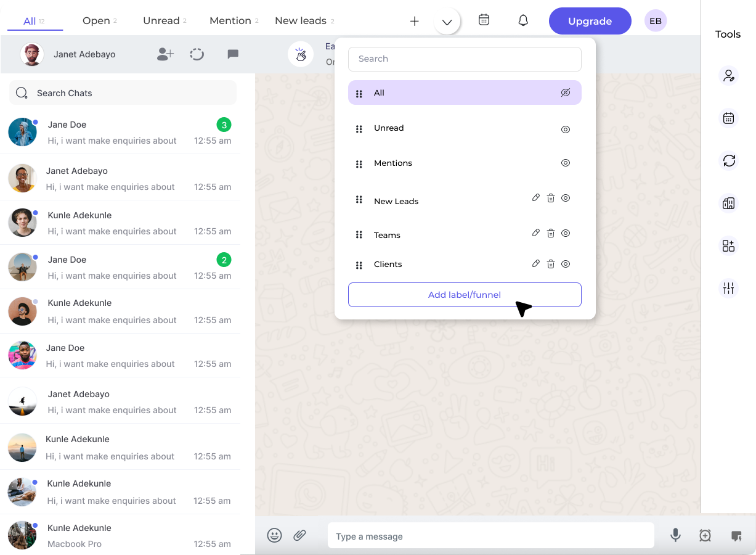Click the drag handle of the All label
The height and width of the screenshot is (555, 756).
[359, 94]
